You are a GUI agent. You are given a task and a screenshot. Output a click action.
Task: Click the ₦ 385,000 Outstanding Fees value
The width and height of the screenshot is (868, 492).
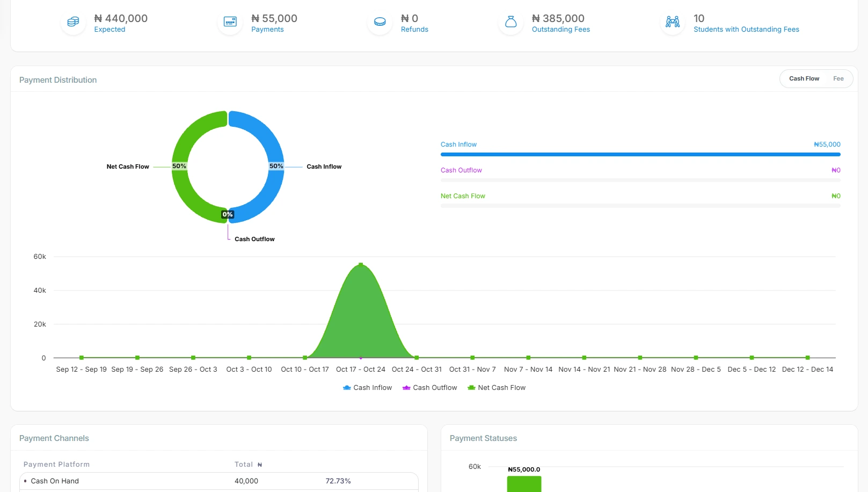558,18
